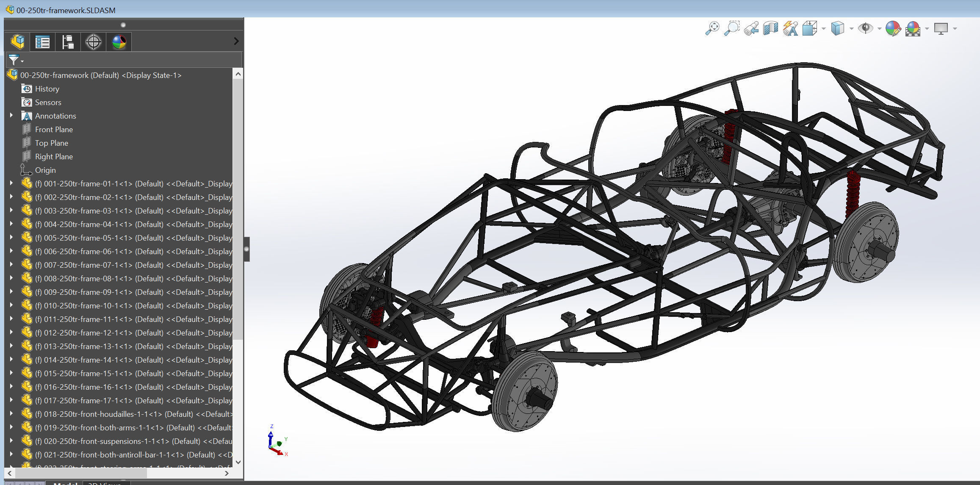Click the 011-250tr-frame-11 part icon
Viewport: 980px width, 485px height.
coord(27,319)
